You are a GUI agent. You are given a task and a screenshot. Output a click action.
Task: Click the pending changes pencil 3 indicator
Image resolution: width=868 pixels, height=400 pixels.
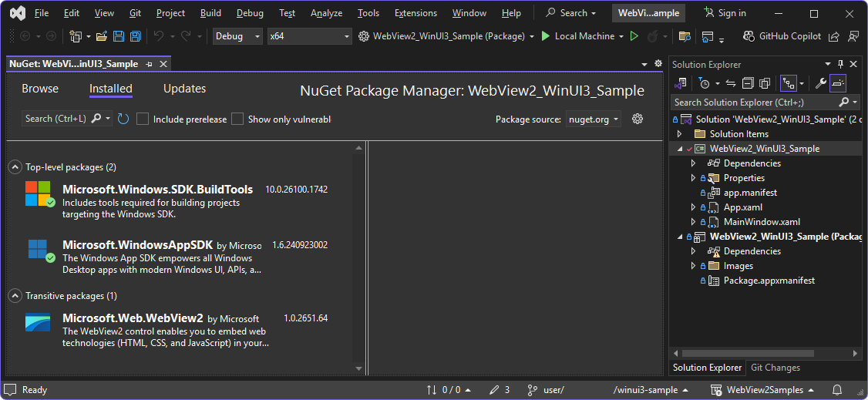pyautogui.click(x=500, y=389)
